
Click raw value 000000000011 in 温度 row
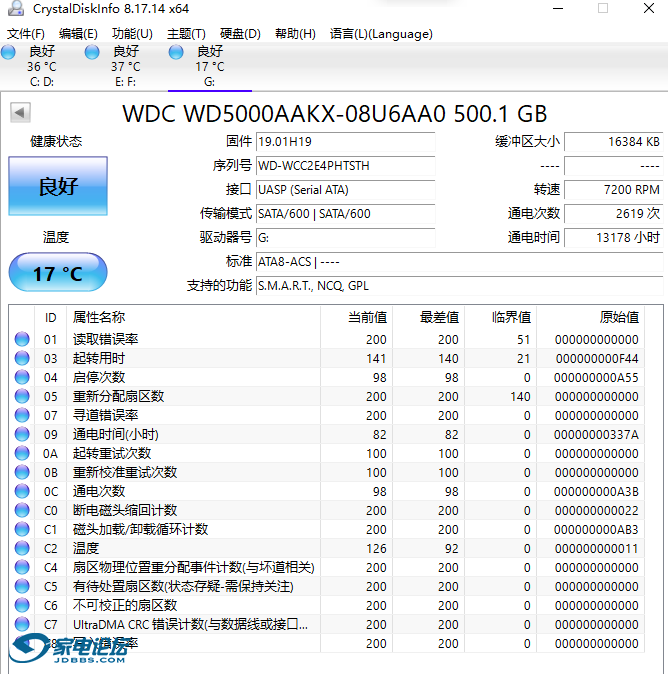click(597, 548)
